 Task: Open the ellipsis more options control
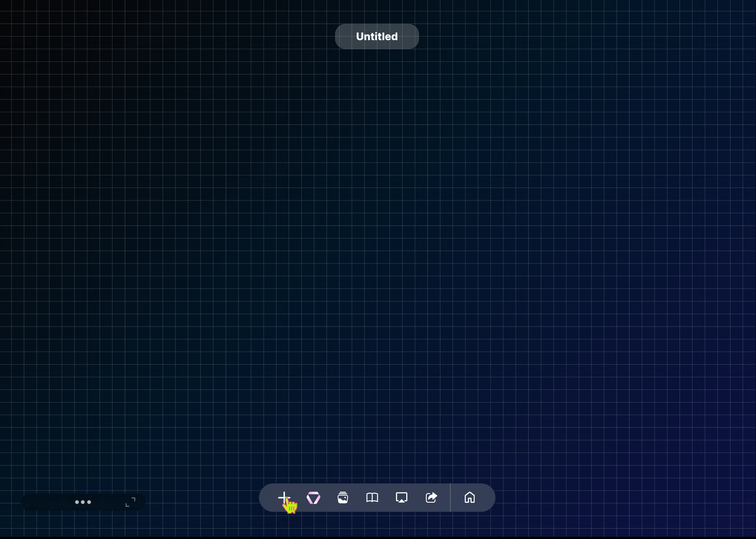coord(83,502)
